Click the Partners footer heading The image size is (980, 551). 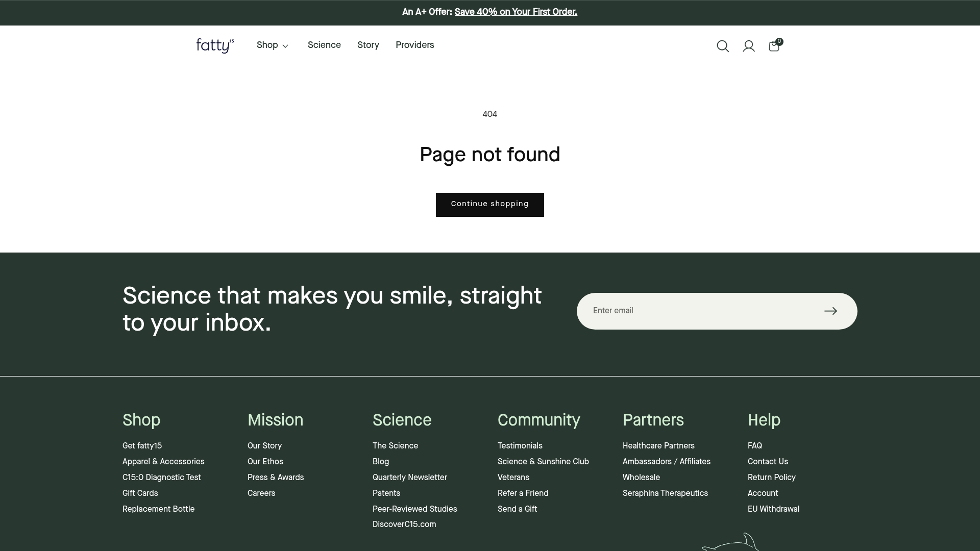tap(653, 420)
